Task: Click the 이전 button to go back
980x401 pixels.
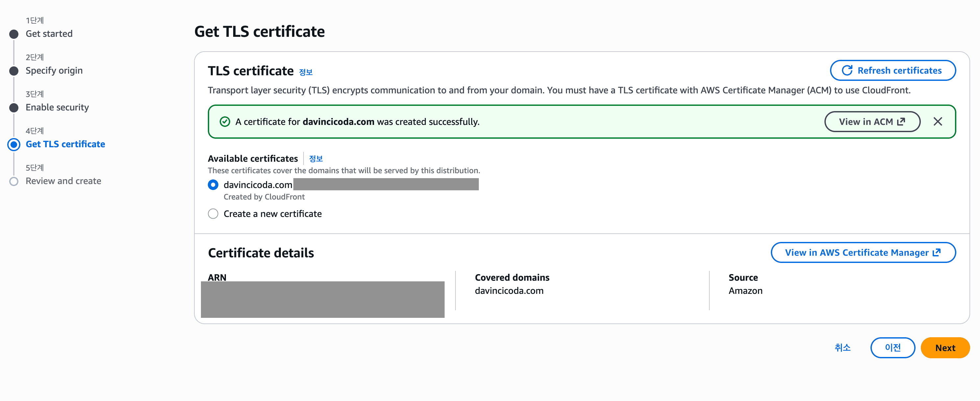Action: (893, 347)
